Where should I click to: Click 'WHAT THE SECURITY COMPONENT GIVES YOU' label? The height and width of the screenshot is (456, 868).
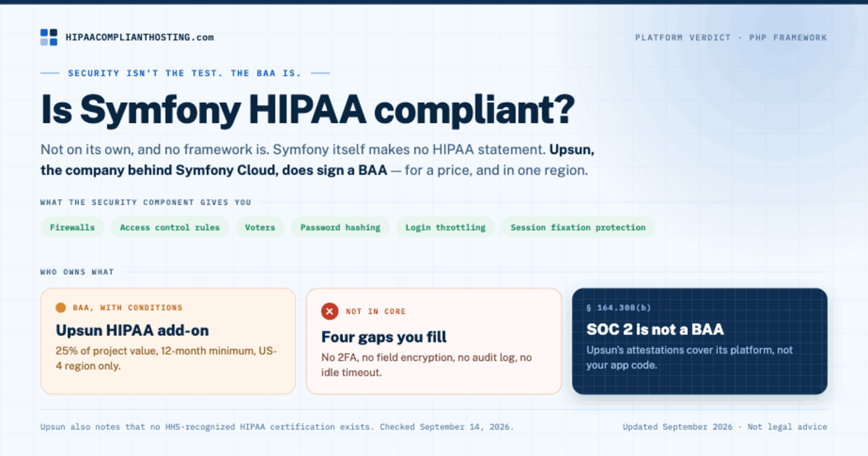[146, 203]
